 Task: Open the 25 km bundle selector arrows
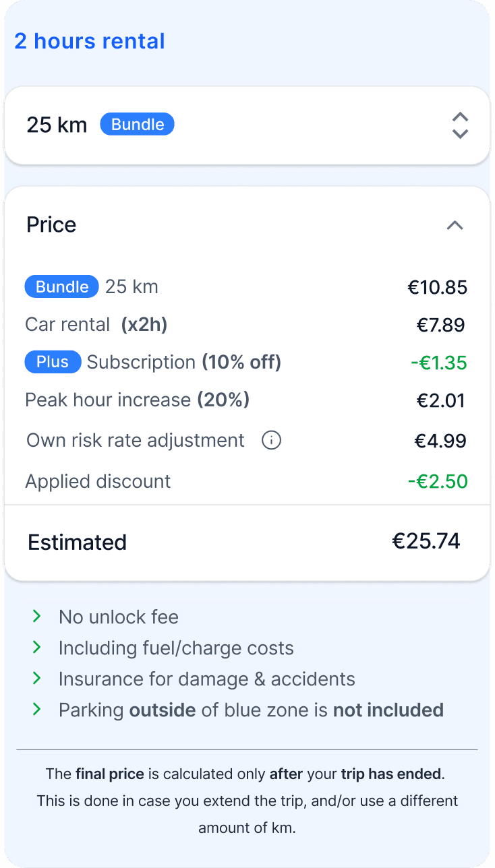[460, 125]
